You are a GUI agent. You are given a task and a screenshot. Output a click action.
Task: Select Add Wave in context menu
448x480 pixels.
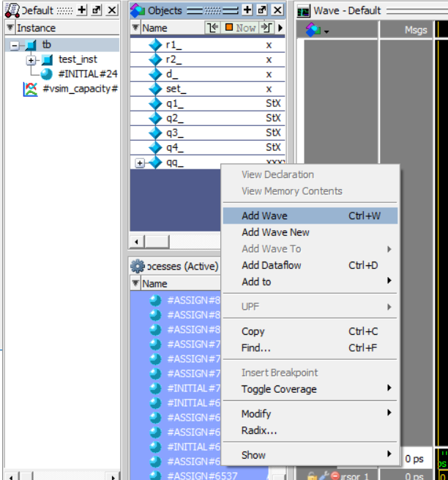coord(310,215)
